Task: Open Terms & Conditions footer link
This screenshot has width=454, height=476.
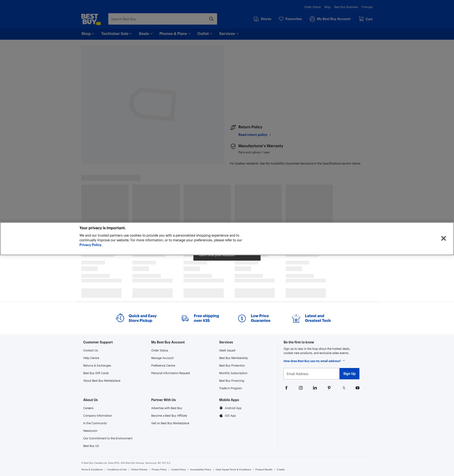Action: pyautogui.click(x=92, y=469)
